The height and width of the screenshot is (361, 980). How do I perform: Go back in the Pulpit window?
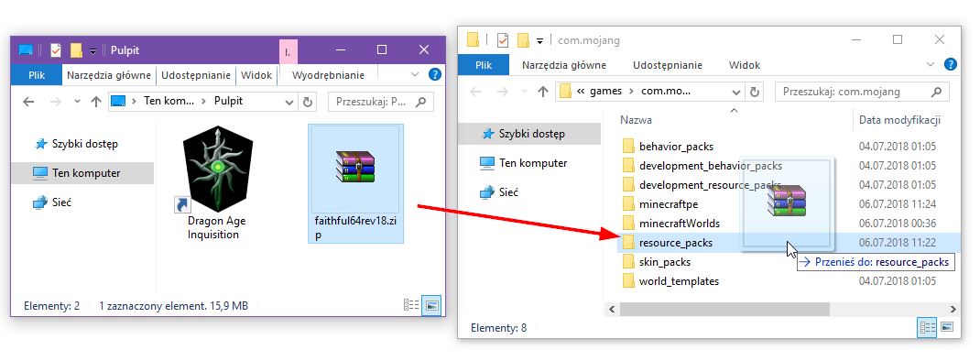(28, 102)
